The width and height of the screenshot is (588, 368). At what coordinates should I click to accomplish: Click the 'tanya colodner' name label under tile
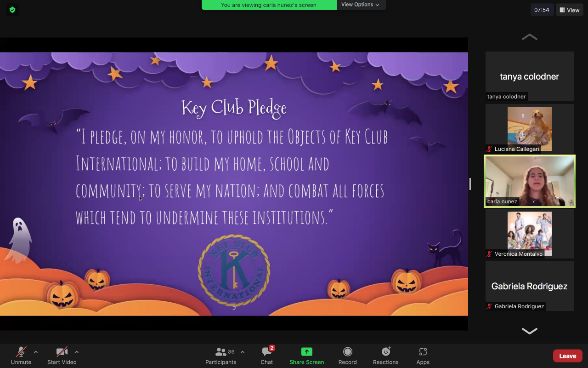click(506, 97)
